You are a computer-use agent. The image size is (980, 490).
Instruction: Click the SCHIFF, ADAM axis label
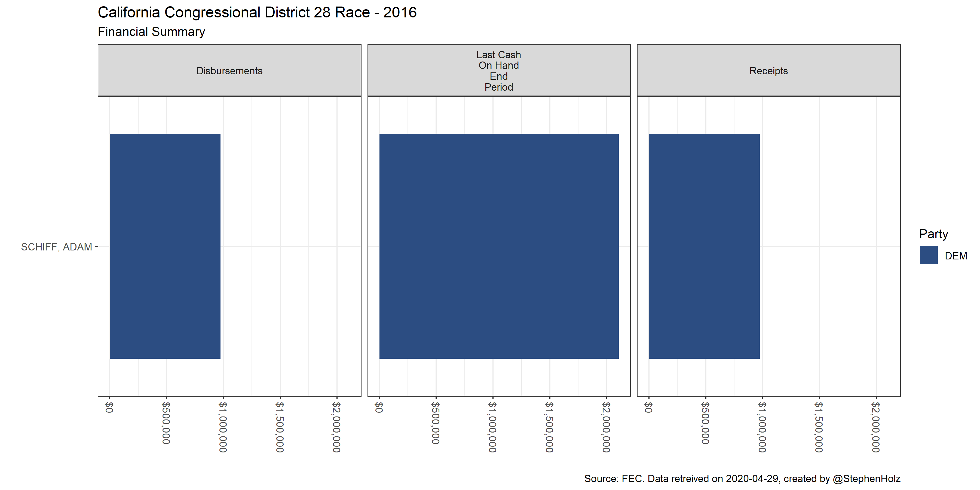pyautogui.click(x=56, y=247)
